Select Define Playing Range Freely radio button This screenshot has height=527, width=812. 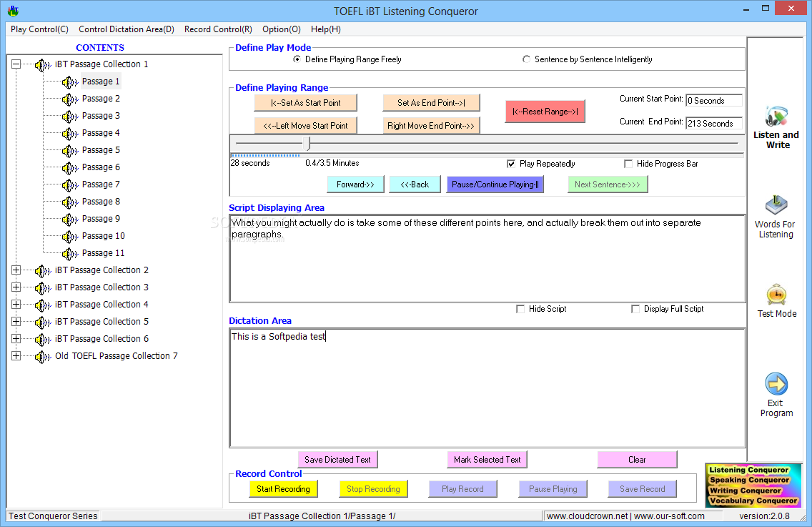click(297, 59)
